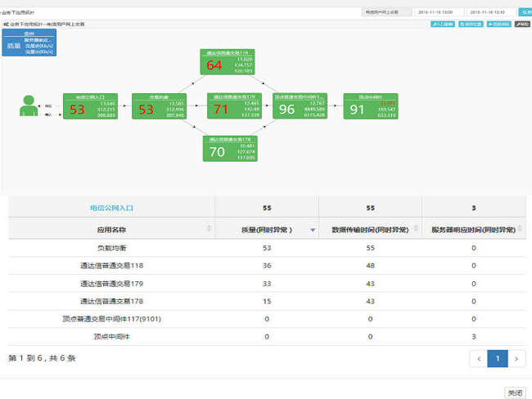Click the 选择指标 toolbar button
Screen dimensions: 532x399
click(x=498, y=25)
